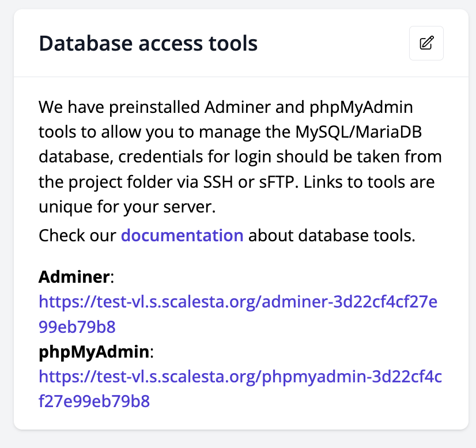This screenshot has height=448, width=476.
Task: Click "phpMyAdmin" in the first description line
Action: [x=361, y=107]
